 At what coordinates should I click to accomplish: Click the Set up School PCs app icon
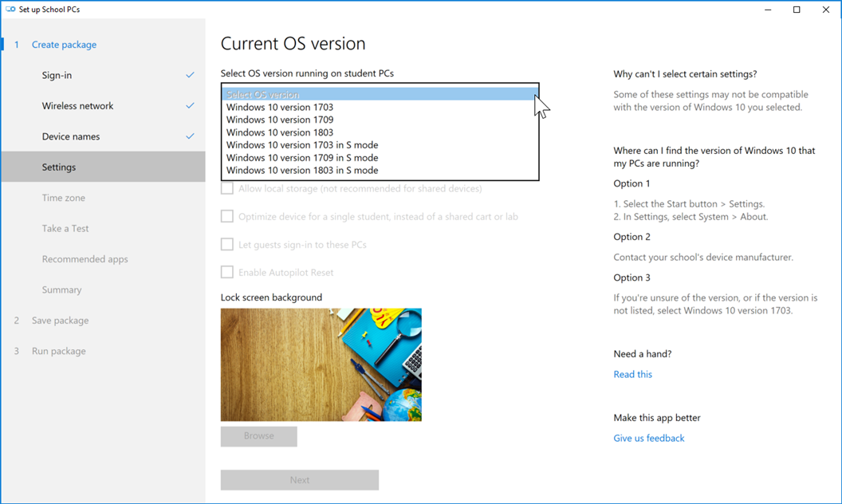point(11,10)
